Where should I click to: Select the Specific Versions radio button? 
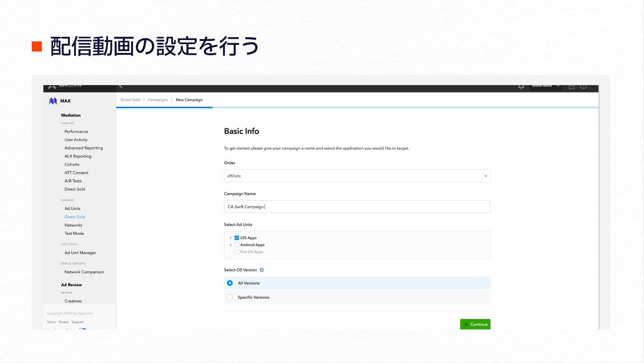(x=230, y=297)
